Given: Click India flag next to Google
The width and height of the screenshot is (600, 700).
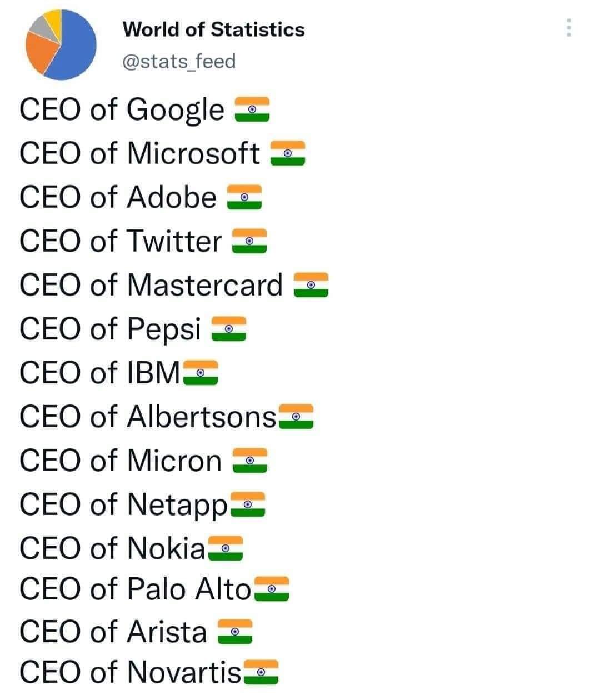Looking at the screenshot, I should click(x=252, y=110).
